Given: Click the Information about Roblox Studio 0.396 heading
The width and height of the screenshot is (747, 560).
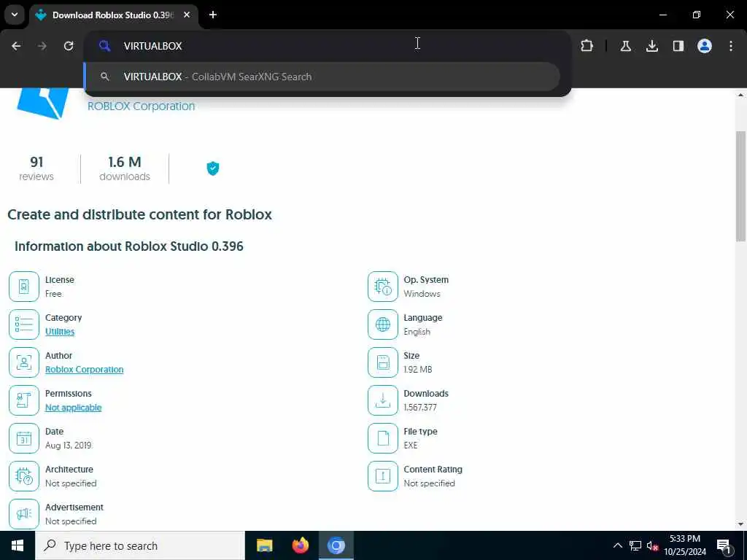Looking at the screenshot, I should pos(129,246).
